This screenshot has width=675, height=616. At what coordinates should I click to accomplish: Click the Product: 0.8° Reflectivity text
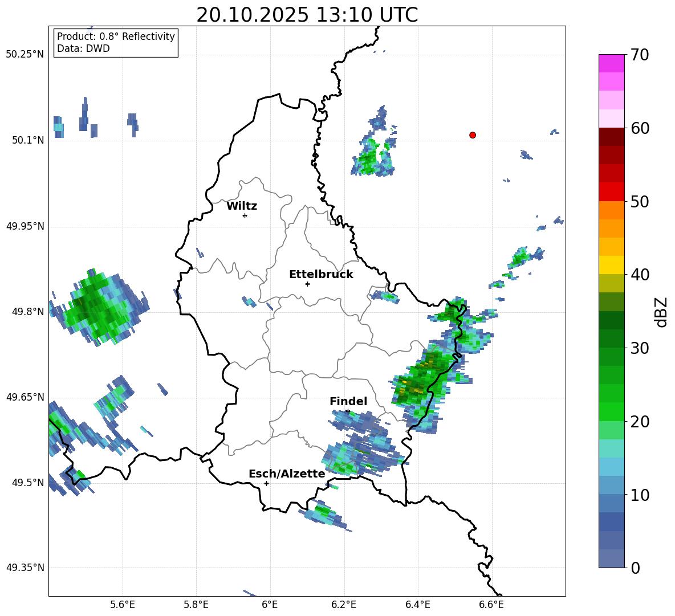[116, 36]
